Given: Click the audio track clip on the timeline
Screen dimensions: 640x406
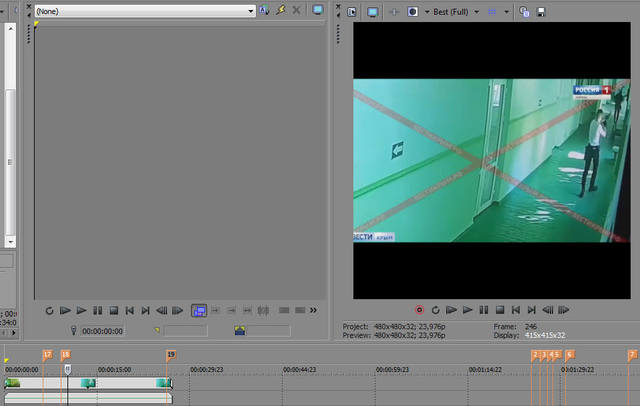Looking at the screenshot, I should click(x=88, y=398).
